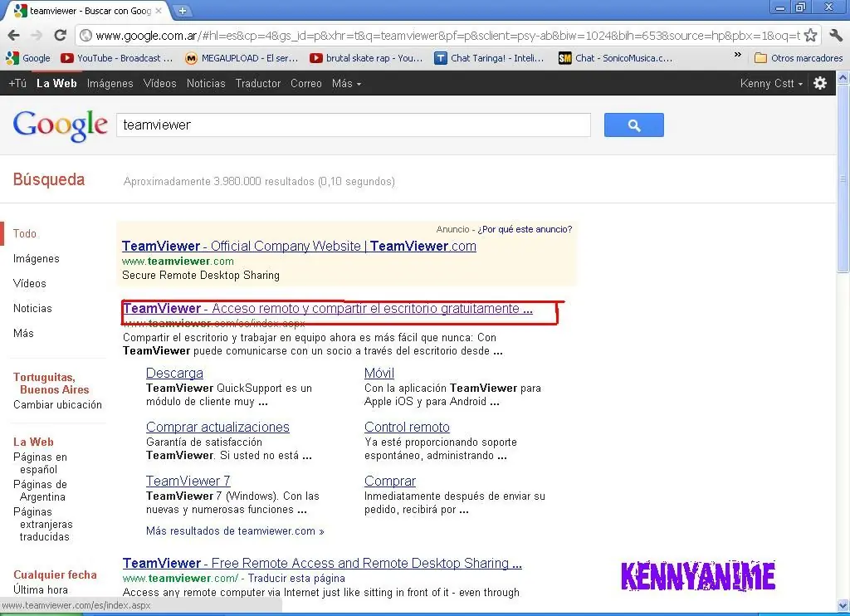Image resolution: width=850 pixels, height=616 pixels.
Task: Open the Kenny Cstt account dropdown
Action: coord(771,84)
